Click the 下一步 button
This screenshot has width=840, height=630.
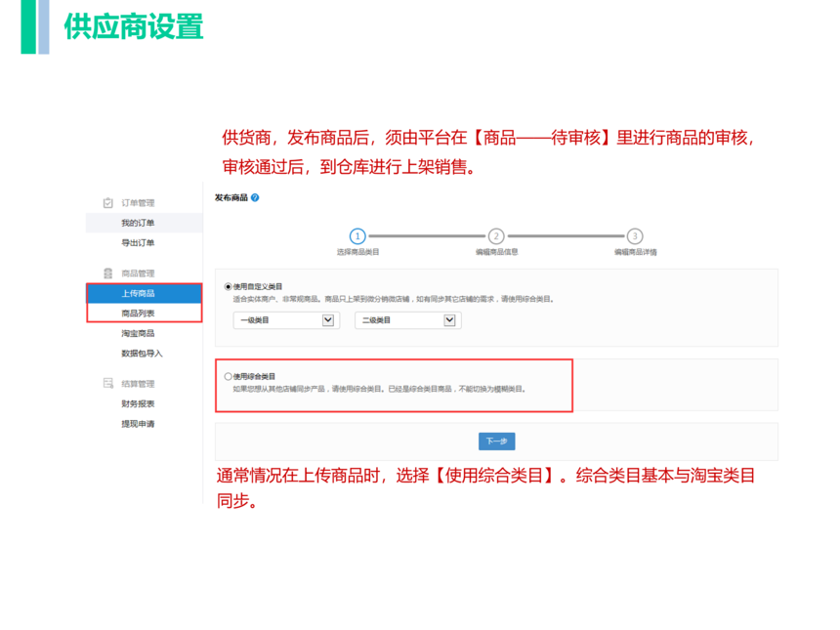click(496, 441)
